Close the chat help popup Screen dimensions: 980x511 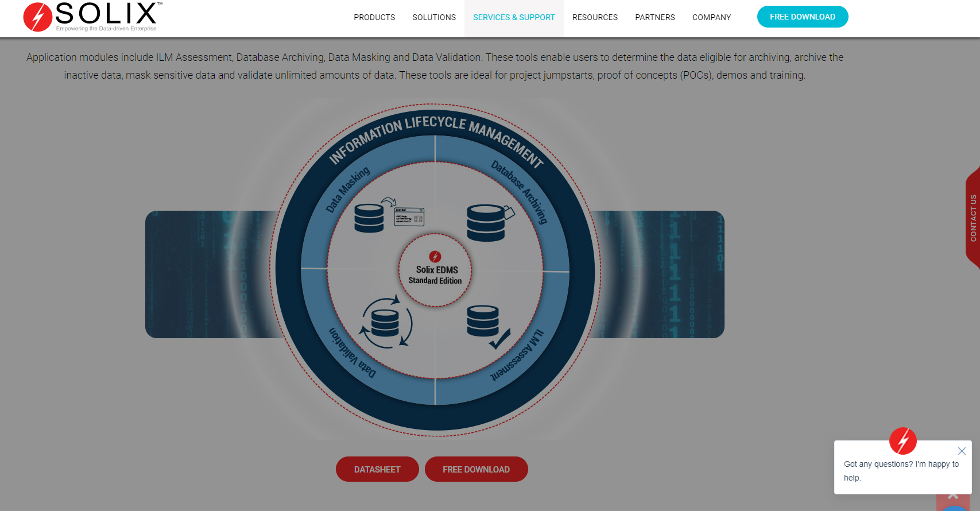coord(962,451)
